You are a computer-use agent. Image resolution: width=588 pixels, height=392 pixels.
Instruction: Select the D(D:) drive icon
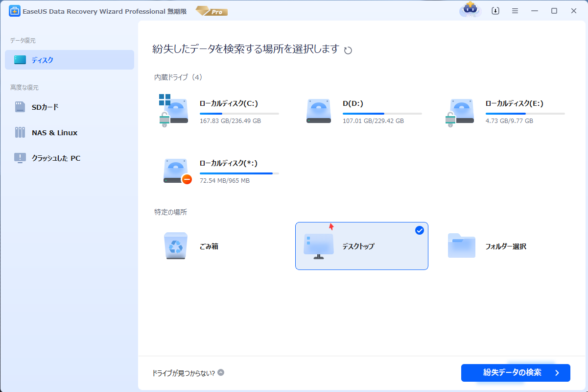pyautogui.click(x=319, y=111)
